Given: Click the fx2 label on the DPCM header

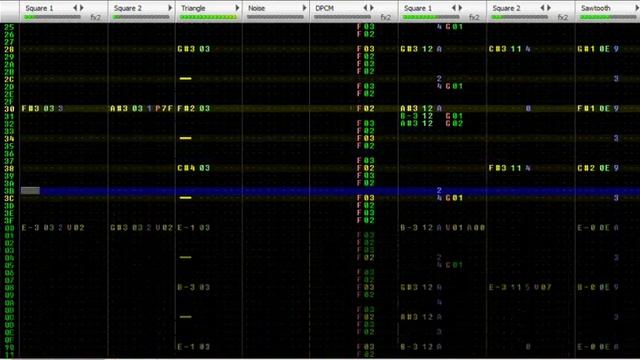Looking at the screenshot, I should point(385,17).
